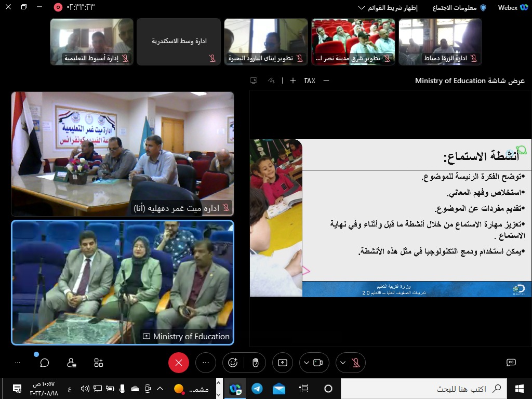Viewport: 532px width, 399px height.
Task: Open the chat panel
Action: click(45, 363)
